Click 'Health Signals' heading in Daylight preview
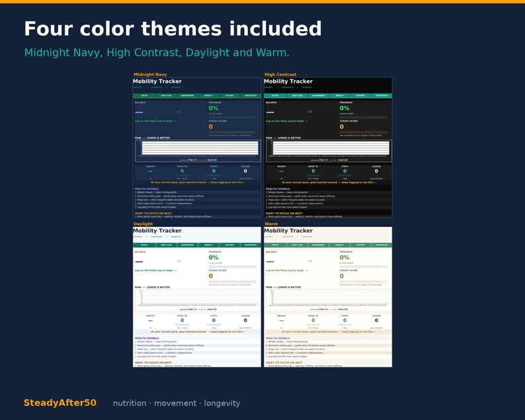The image size is (525, 420). 147,338
